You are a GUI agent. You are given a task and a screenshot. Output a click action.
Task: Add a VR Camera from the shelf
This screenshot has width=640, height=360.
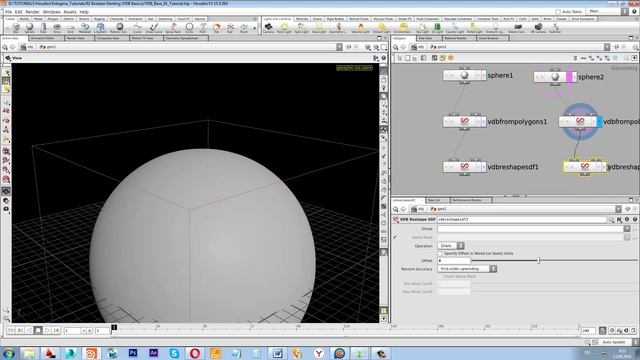[x=538, y=28]
